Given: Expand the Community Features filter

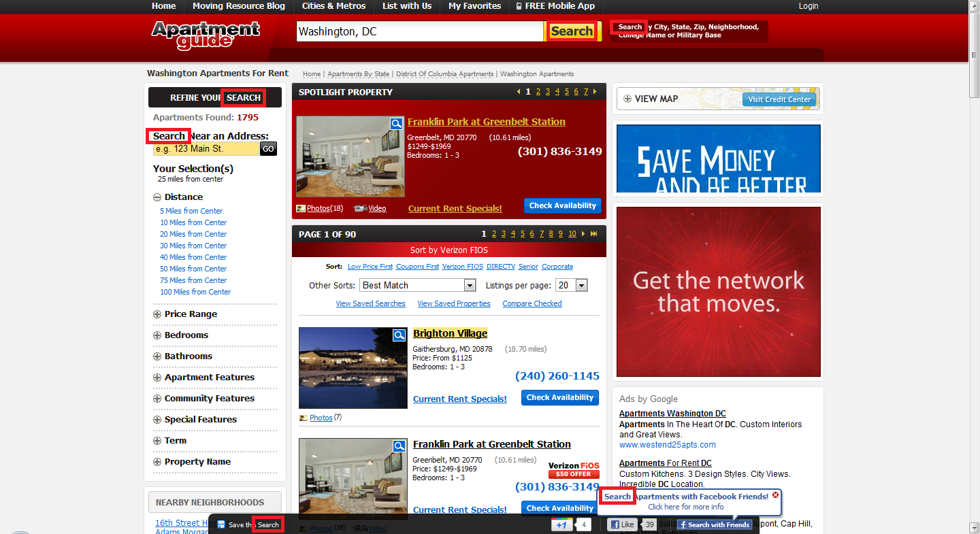Looking at the screenshot, I should pos(157,399).
